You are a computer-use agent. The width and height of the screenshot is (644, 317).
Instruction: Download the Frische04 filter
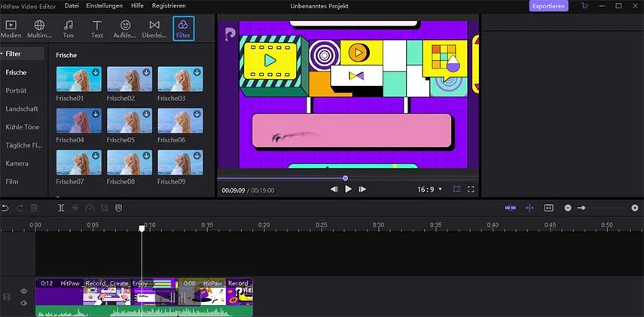click(x=96, y=114)
